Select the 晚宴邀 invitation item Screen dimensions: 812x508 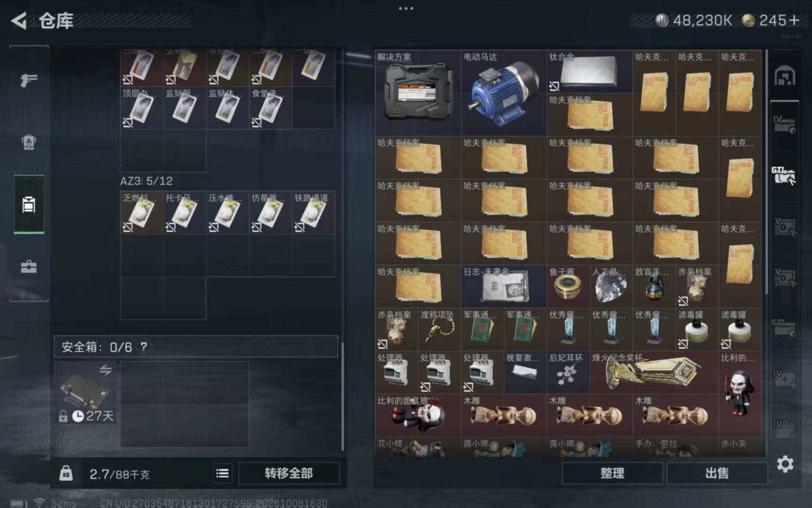pos(525,372)
